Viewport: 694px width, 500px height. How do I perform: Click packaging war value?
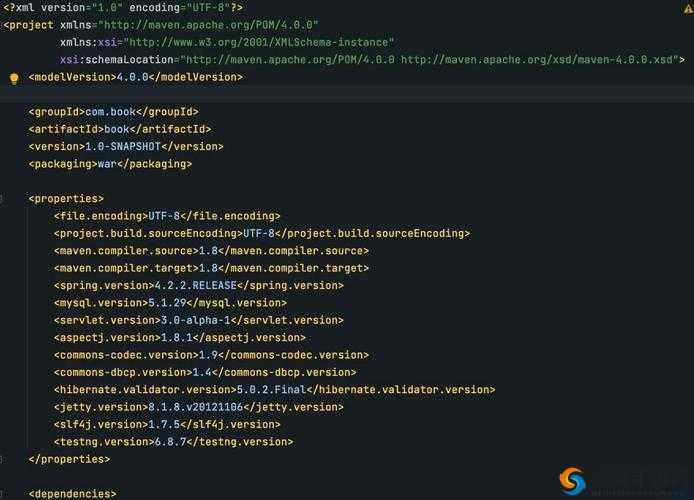click(107, 164)
